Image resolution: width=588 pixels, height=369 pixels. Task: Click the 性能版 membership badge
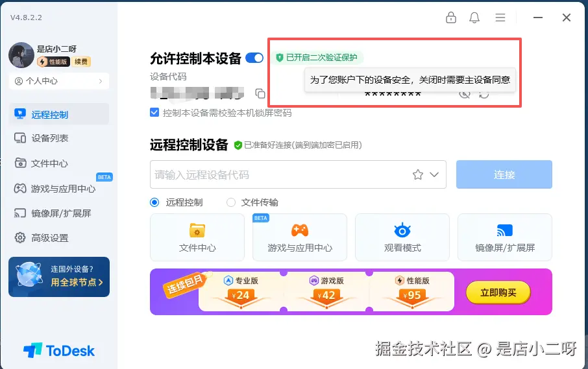(53, 62)
